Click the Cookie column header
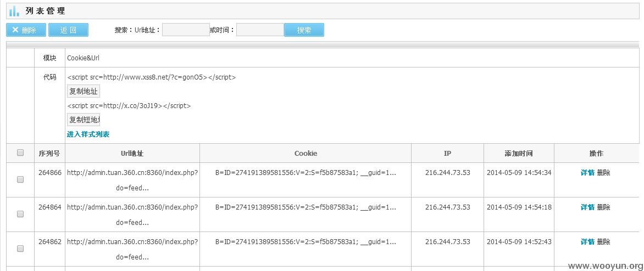Image resolution: width=644 pixels, height=271 pixels. (x=306, y=154)
